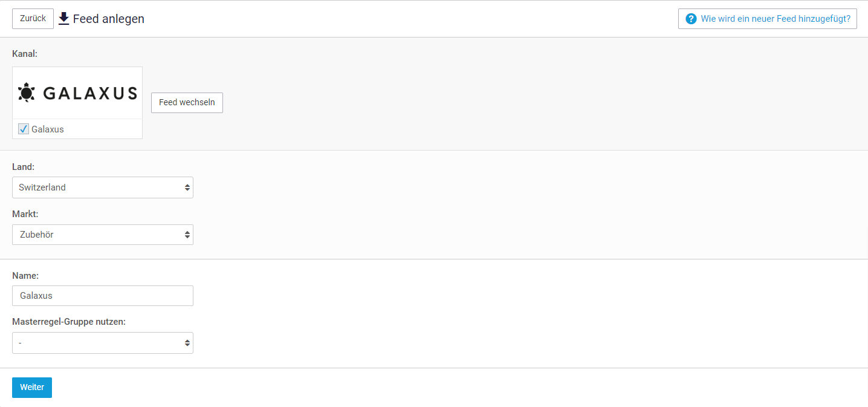Image resolution: width=868 pixels, height=407 pixels.
Task: Click the download arrow icon beside Feed anlegen
Action: coord(63,19)
